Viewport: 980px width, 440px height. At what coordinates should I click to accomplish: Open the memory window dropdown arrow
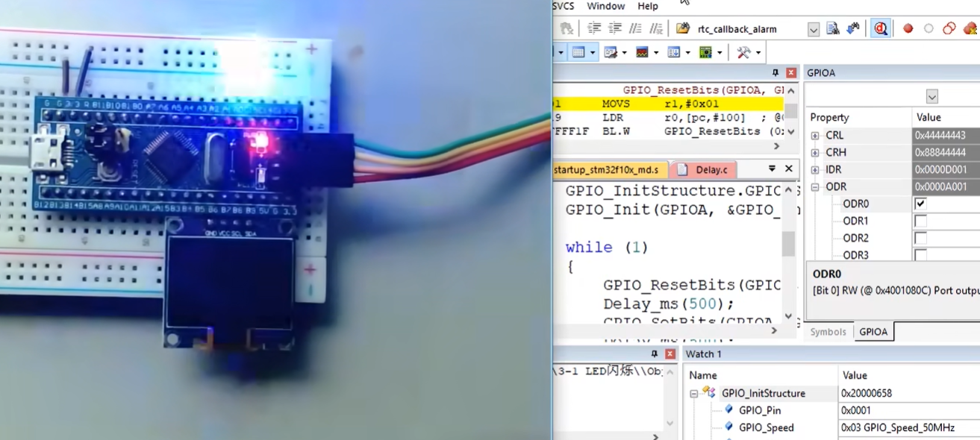592,52
